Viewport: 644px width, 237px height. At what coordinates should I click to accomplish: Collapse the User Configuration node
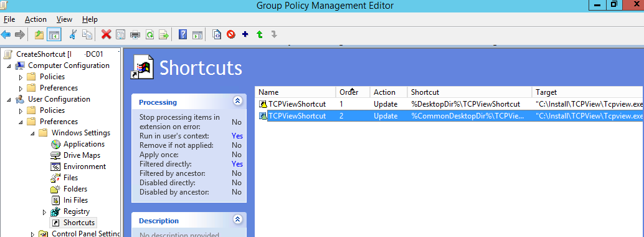tap(9, 100)
